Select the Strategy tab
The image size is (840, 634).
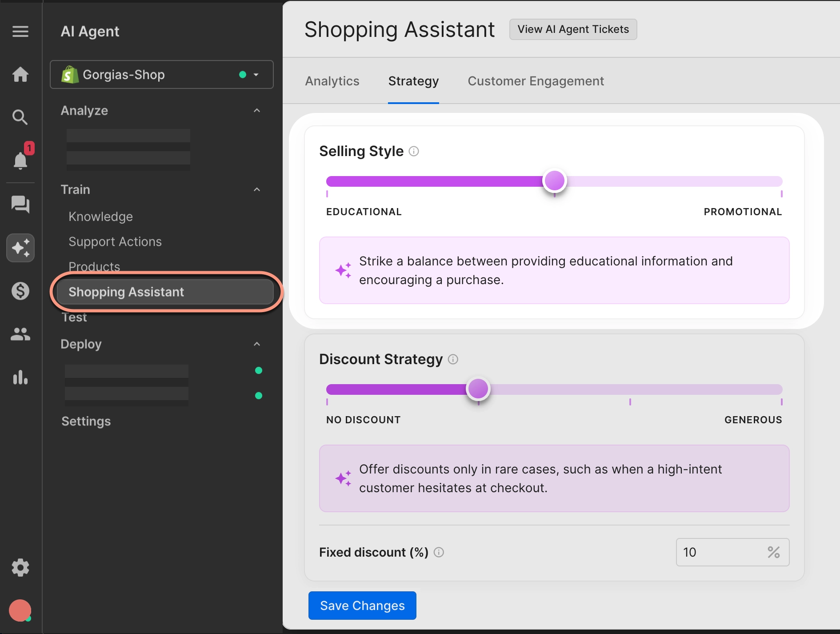[413, 81]
